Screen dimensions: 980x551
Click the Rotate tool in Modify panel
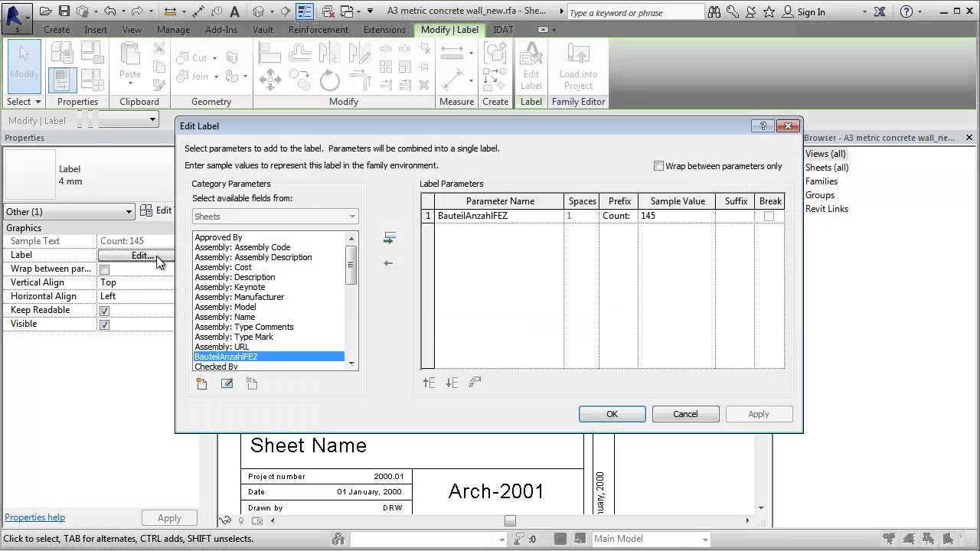330,80
